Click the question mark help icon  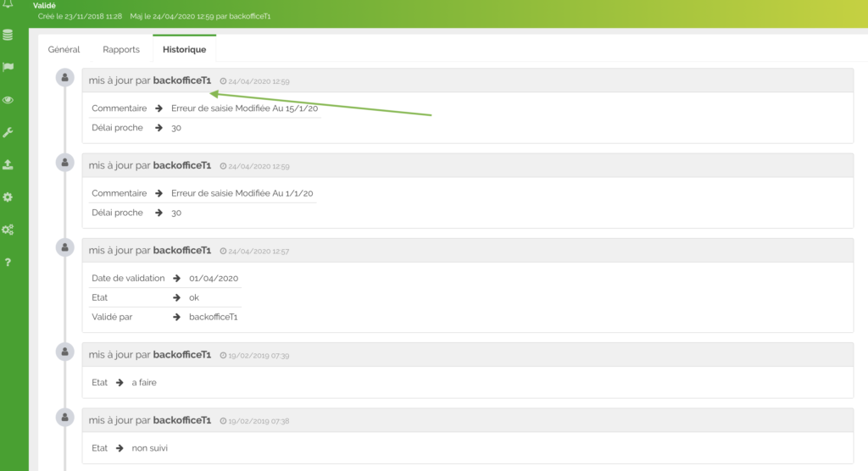click(x=8, y=262)
